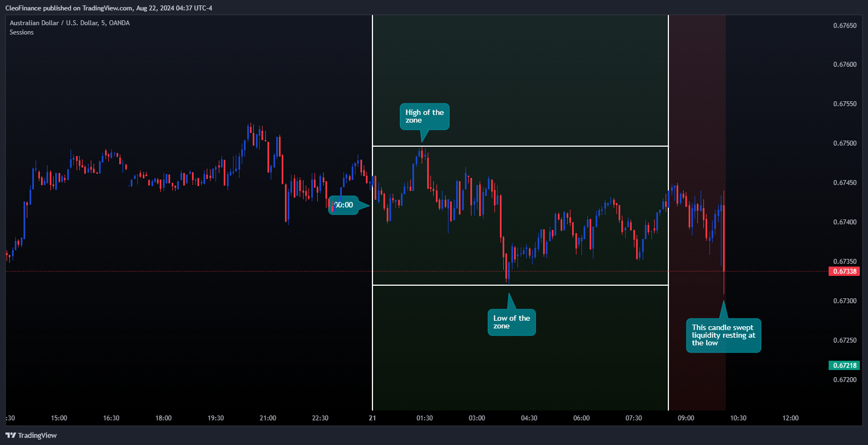This screenshot has height=445, width=868.
Task: Click the 0.67550 price axis label
Action: click(844, 104)
